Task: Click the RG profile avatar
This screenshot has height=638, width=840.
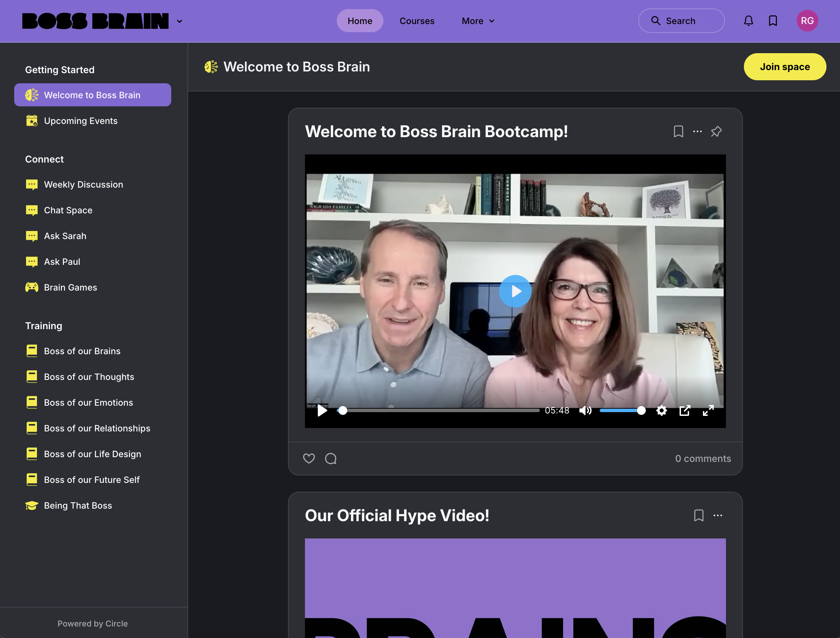Action: [x=807, y=21]
